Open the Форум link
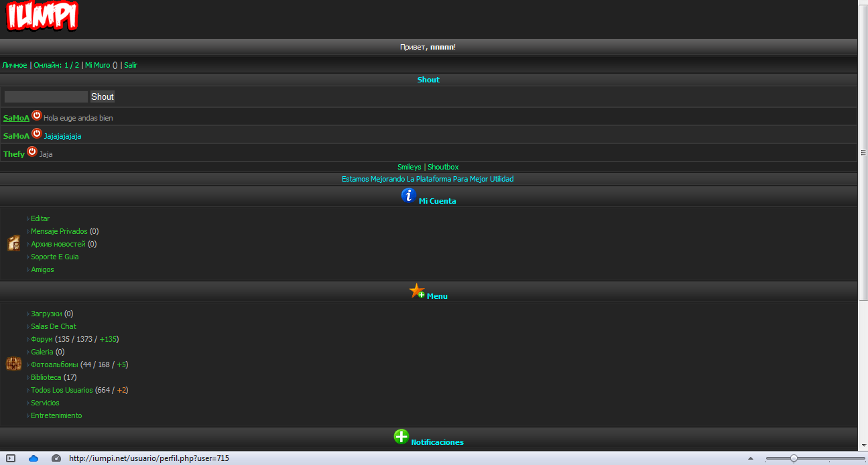Image resolution: width=868 pixels, height=465 pixels. 42,339
